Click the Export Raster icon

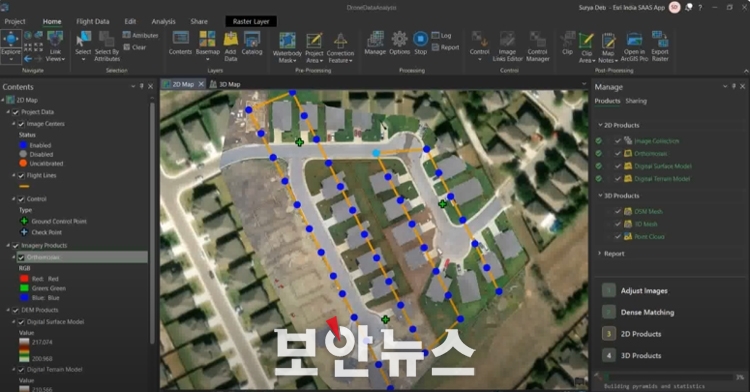(660, 46)
